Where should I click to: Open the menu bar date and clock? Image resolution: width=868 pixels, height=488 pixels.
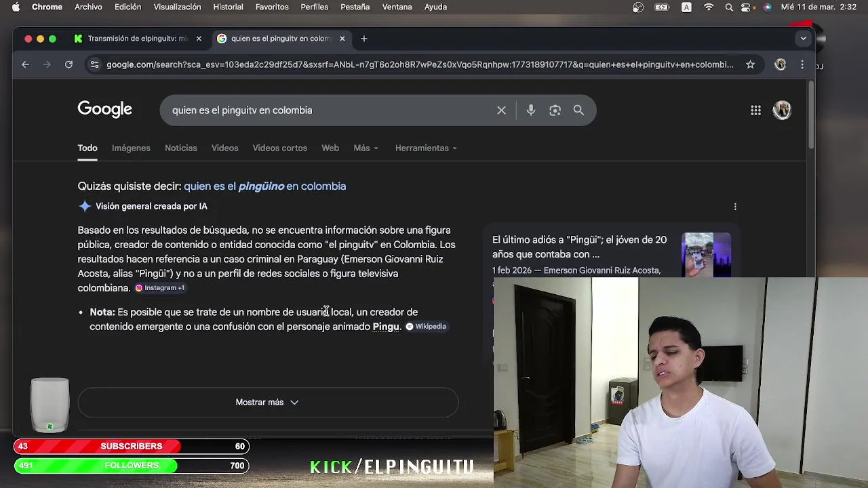(819, 7)
